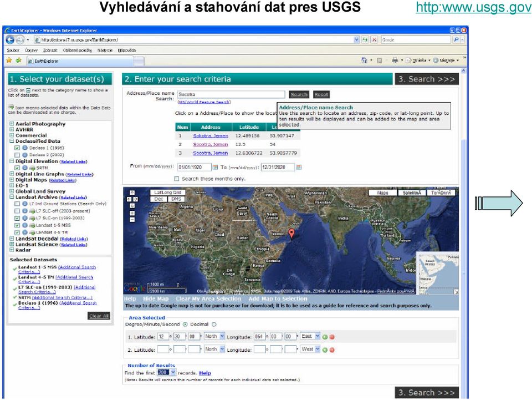This screenshot has height=400, width=532.
Task: Enable 'Search these months only' checkbox
Action: click(176, 179)
